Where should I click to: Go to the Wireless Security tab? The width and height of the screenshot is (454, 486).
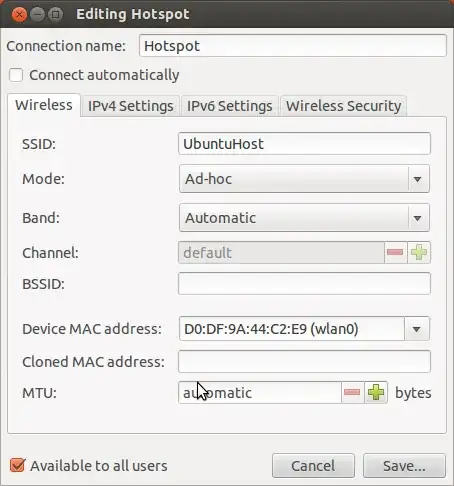pyautogui.click(x=343, y=106)
